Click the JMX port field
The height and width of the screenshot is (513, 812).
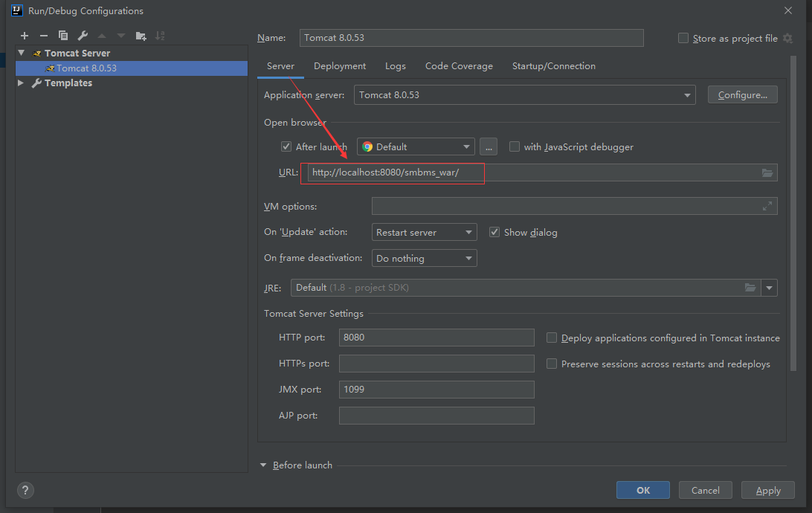tap(436, 390)
